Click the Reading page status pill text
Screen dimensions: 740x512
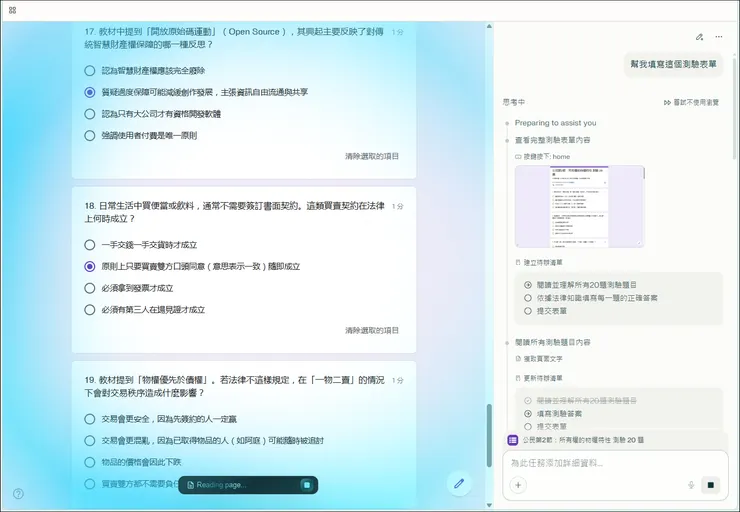pos(221,485)
